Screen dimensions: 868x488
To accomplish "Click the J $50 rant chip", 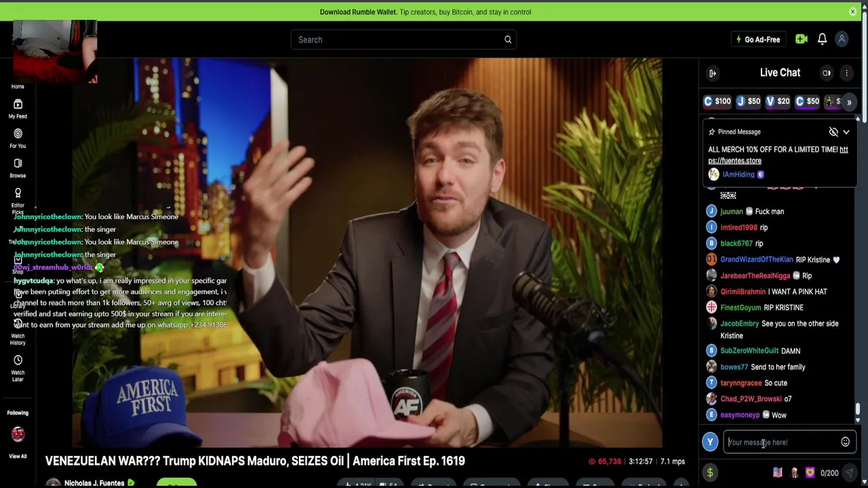I will click(x=749, y=101).
